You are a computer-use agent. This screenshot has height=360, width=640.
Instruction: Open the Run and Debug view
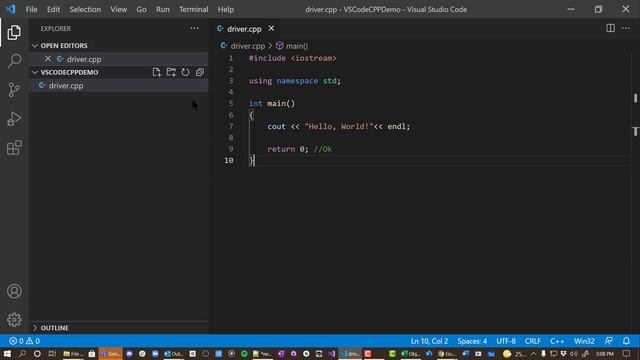14,119
